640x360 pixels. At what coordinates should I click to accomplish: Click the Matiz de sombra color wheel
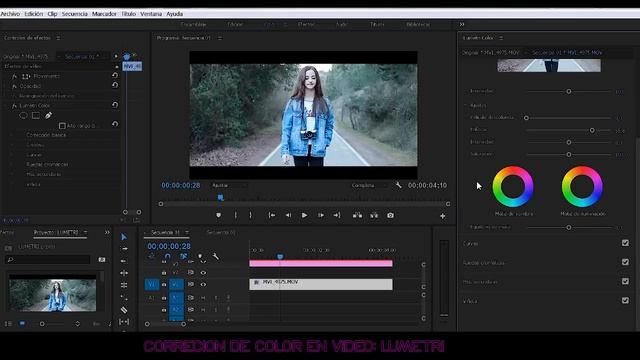(513, 187)
